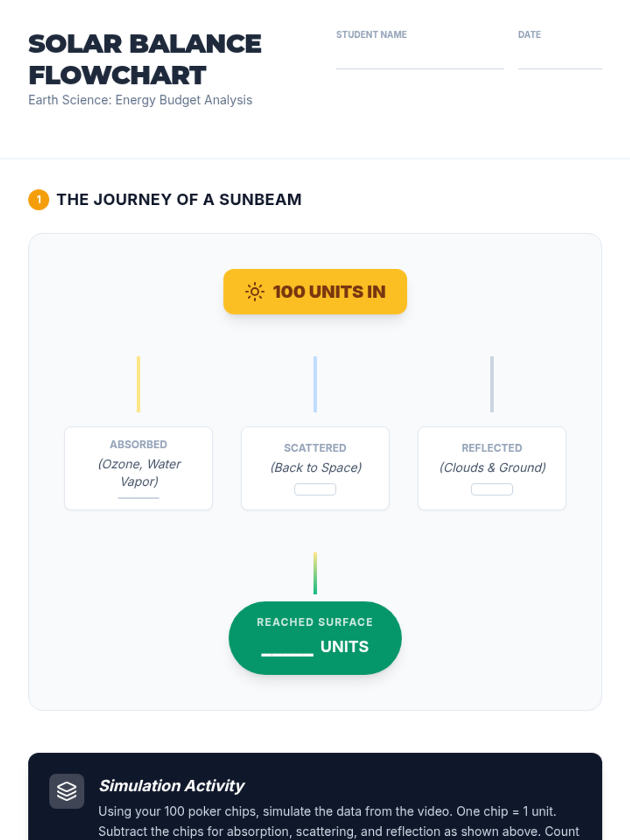Select the 100 UNITS IN box
This screenshot has width=630, height=840.
click(315, 291)
